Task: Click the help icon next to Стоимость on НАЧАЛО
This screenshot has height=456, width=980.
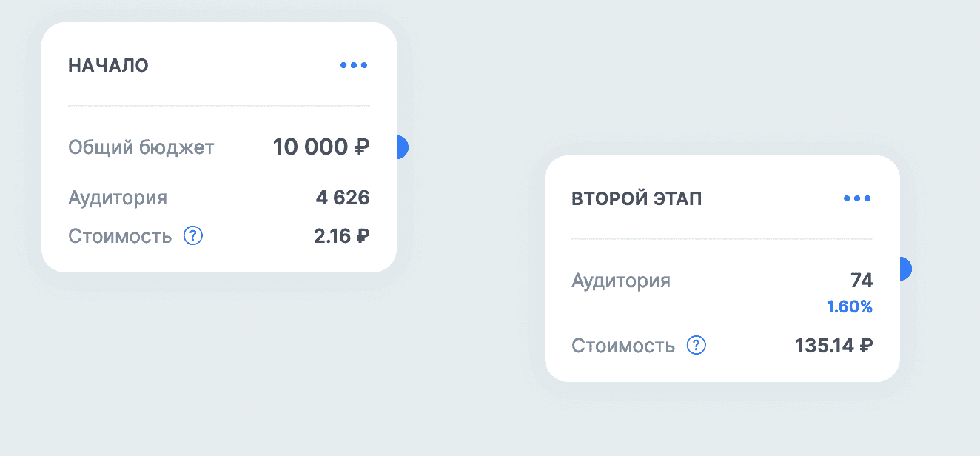Action: (192, 235)
